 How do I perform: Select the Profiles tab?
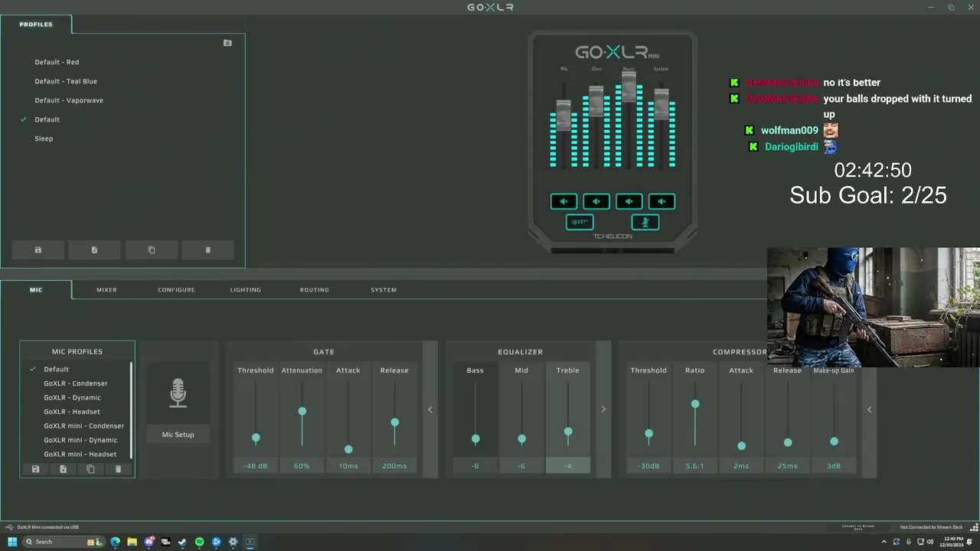pos(36,24)
